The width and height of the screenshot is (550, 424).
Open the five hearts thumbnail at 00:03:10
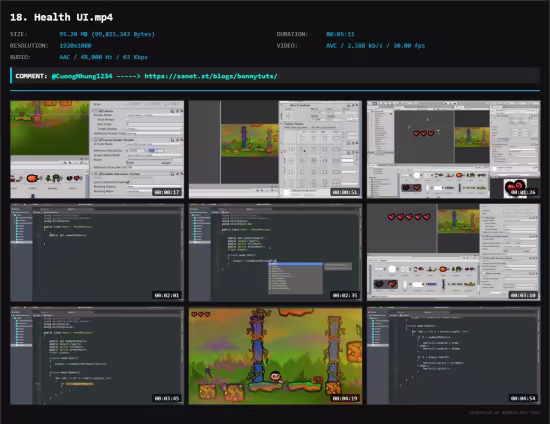tap(454, 253)
